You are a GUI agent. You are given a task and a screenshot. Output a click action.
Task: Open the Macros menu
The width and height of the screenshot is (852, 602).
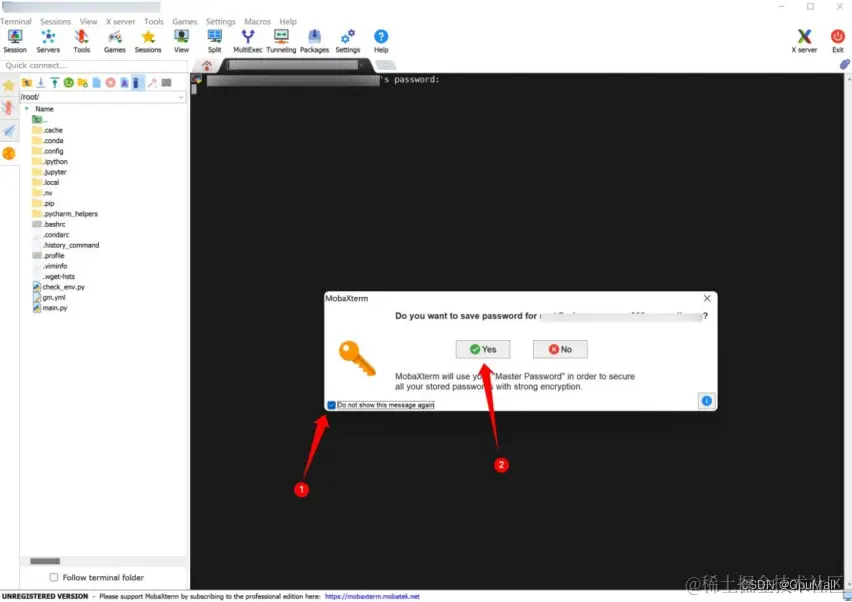257,22
